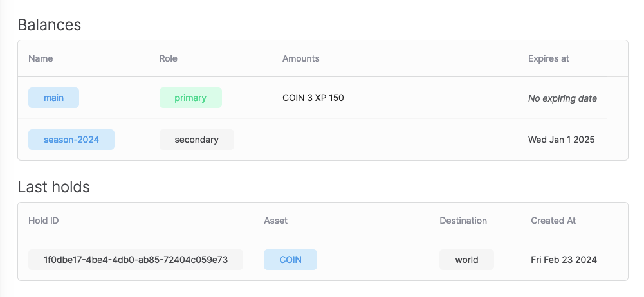This screenshot has height=297, width=644.
Task: Click the Role column header
Action: coord(168,59)
